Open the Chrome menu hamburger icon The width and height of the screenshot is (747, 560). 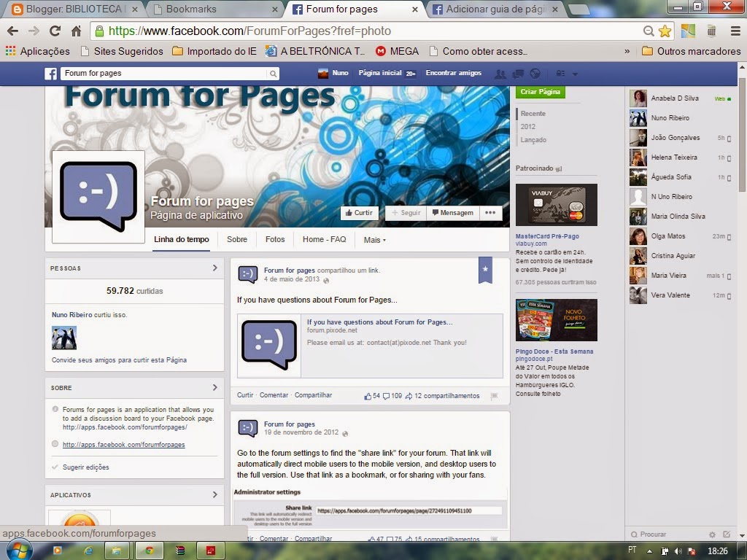click(735, 31)
